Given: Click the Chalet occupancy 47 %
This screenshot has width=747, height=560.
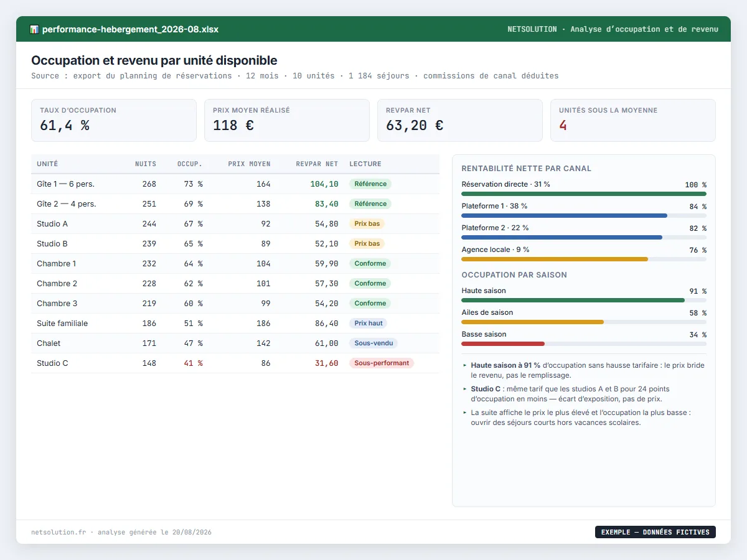Looking at the screenshot, I should pyautogui.click(x=193, y=343).
